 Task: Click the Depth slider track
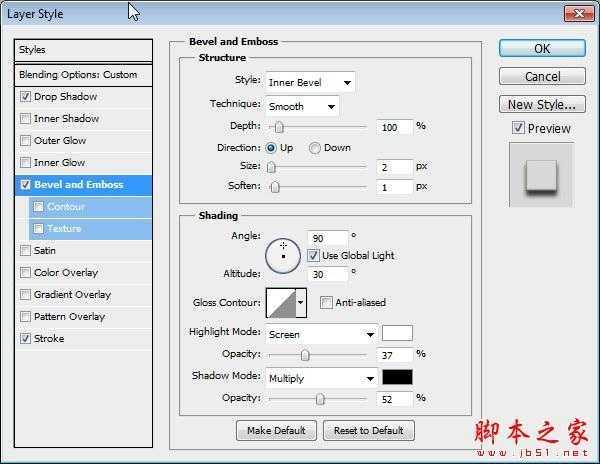point(320,127)
